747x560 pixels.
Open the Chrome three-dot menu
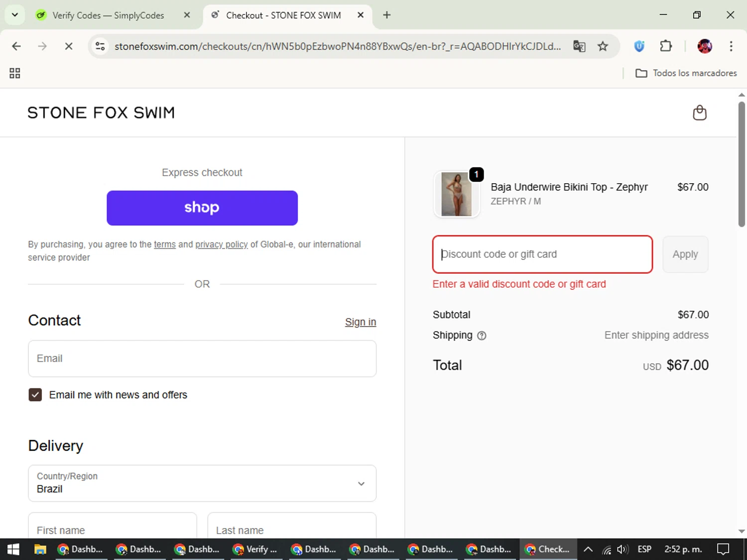(731, 46)
